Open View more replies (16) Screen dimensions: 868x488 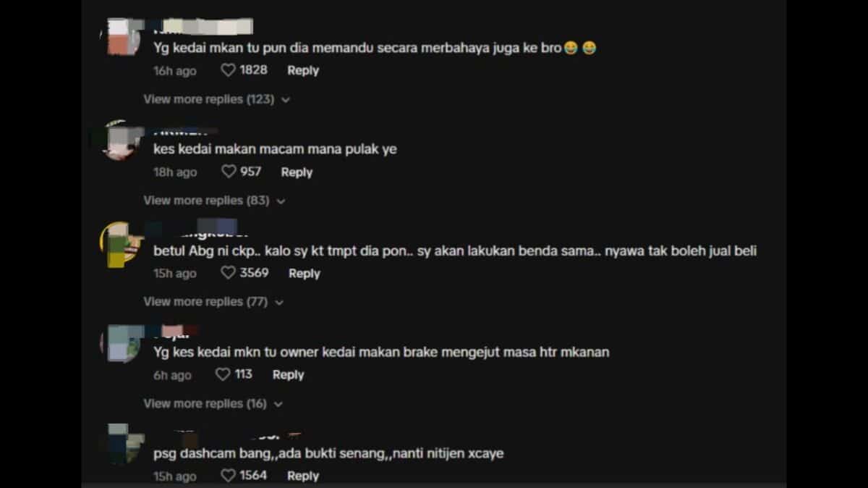tap(213, 403)
